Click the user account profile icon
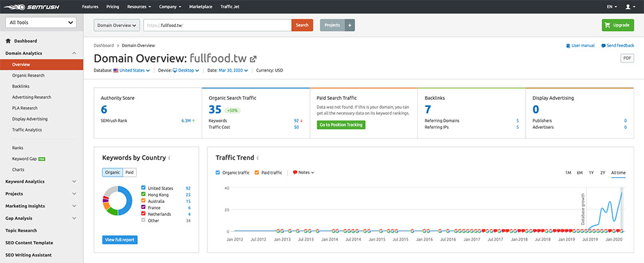This screenshot has height=263, width=644. pyautogui.click(x=629, y=6)
